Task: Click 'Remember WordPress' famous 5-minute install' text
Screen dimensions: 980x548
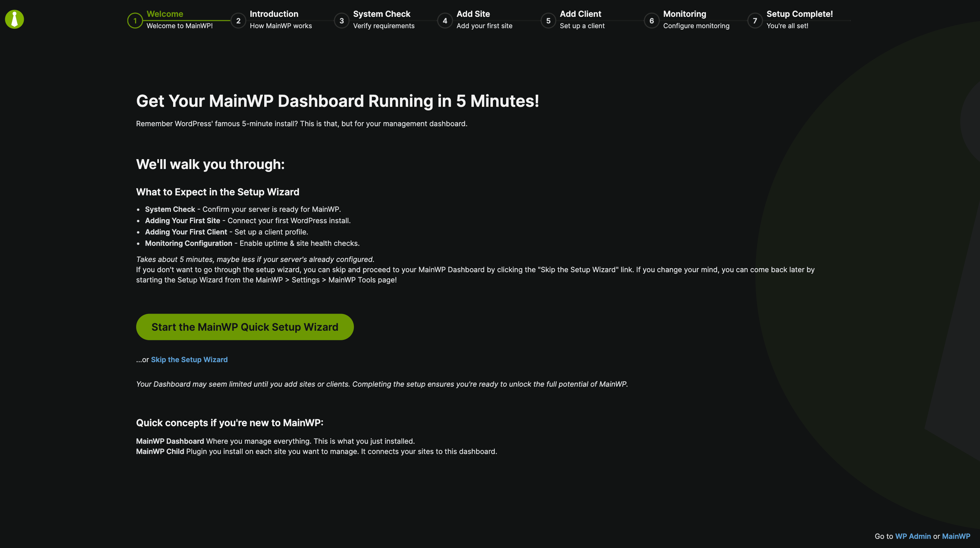Action: 302,124
